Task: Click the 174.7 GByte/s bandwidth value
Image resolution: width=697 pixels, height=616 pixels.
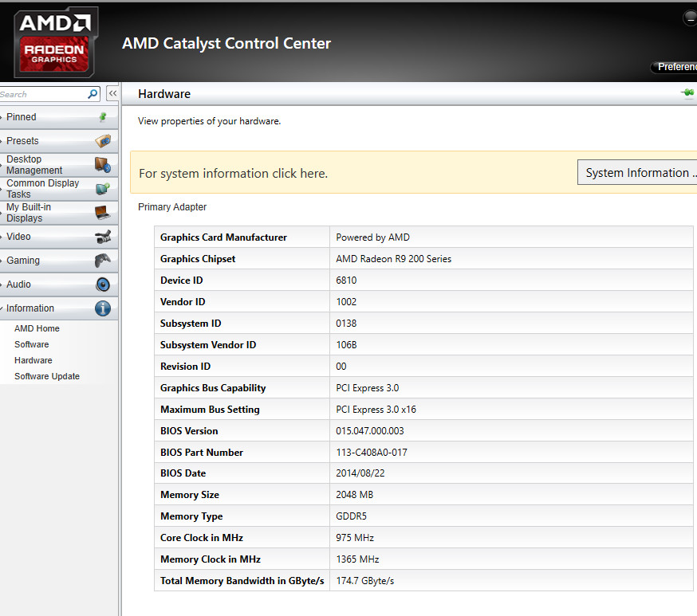Action: (x=365, y=581)
